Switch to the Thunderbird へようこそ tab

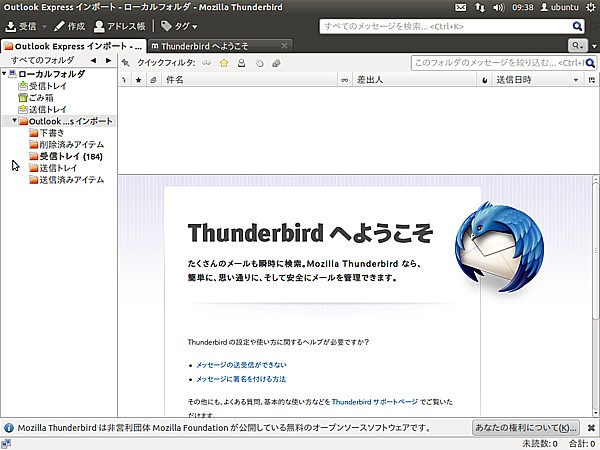(x=219, y=46)
